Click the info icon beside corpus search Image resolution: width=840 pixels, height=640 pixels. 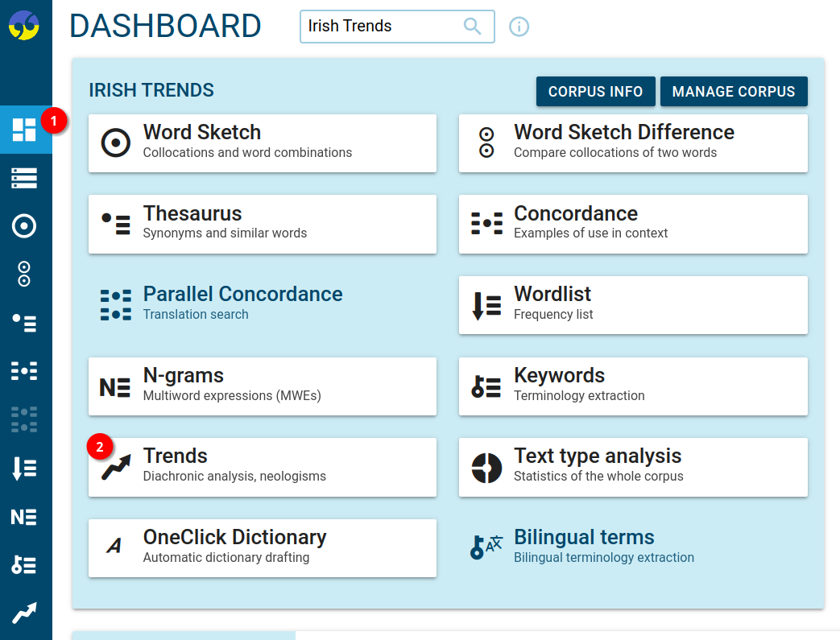pos(519,27)
